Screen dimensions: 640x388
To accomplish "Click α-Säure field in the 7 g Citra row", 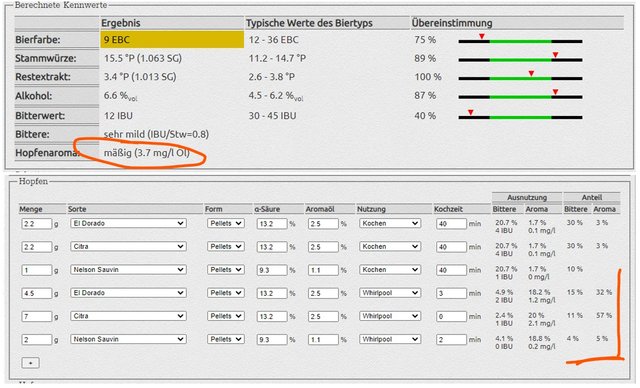I will pos(272,317).
